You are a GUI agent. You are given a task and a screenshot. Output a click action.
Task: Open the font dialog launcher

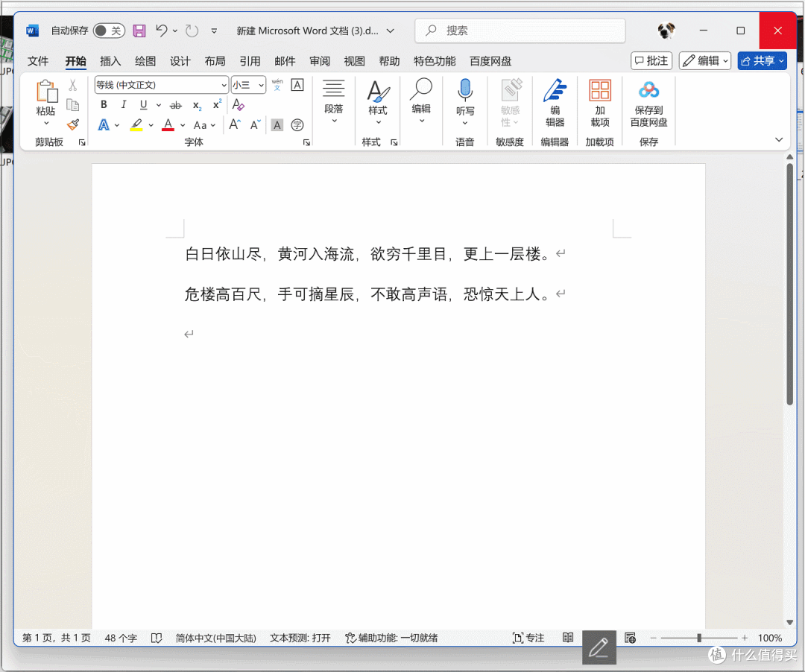pos(306,142)
